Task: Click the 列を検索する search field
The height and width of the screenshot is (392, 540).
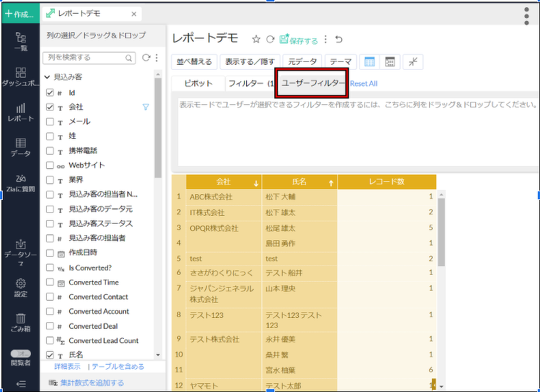Action: 85,58
